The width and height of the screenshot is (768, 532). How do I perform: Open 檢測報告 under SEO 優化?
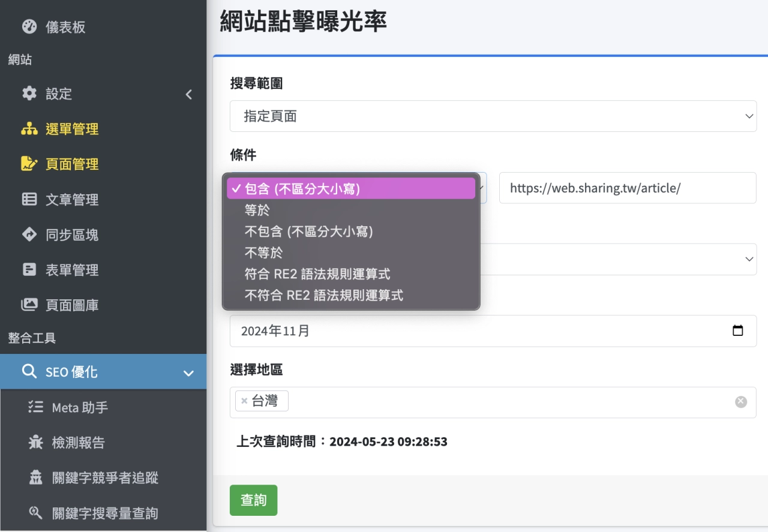click(x=78, y=443)
